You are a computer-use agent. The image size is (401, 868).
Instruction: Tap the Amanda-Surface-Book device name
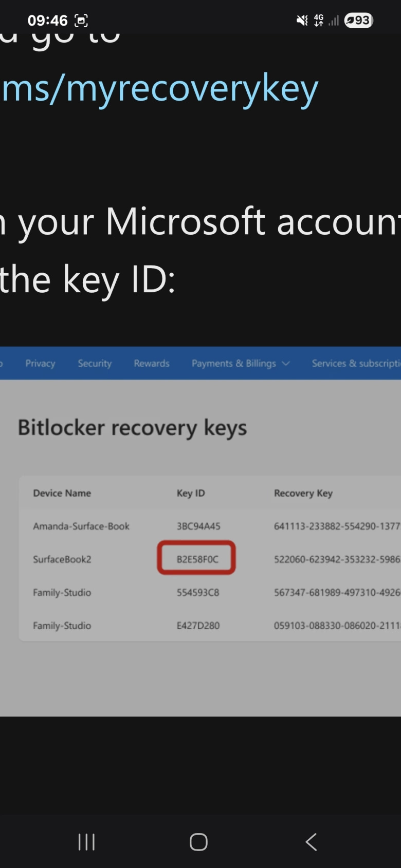[81, 526]
